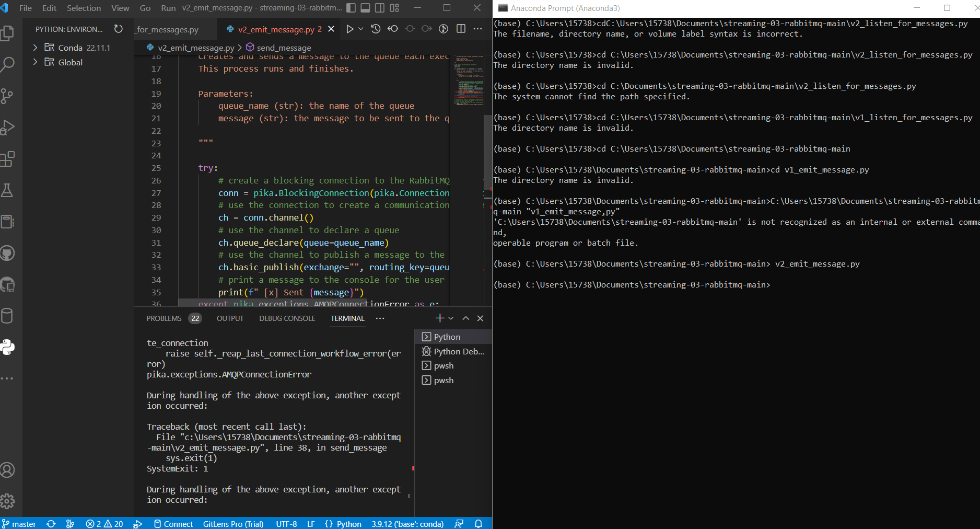The image size is (980, 529).
Task: Open the Manage gear menu
Action: (7, 501)
